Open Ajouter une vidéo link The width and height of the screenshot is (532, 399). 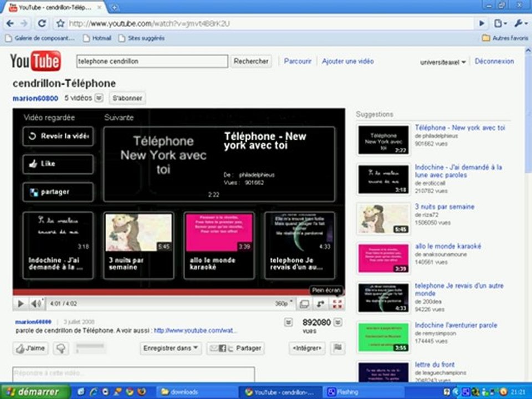click(348, 62)
